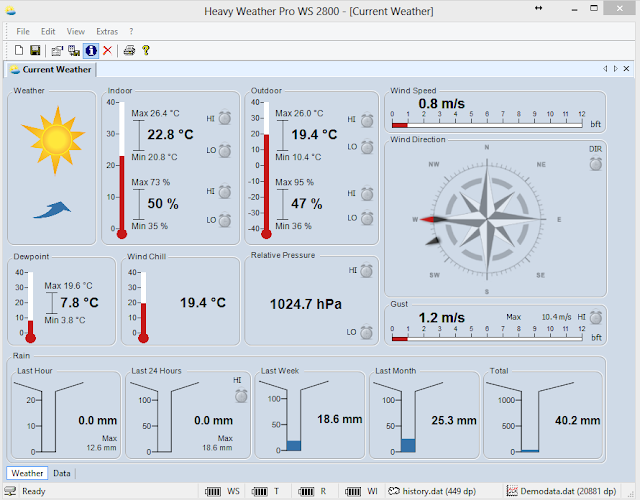The image size is (640, 500).
Task: Open the properties toolbar icon beside Save
Action: point(57,51)
